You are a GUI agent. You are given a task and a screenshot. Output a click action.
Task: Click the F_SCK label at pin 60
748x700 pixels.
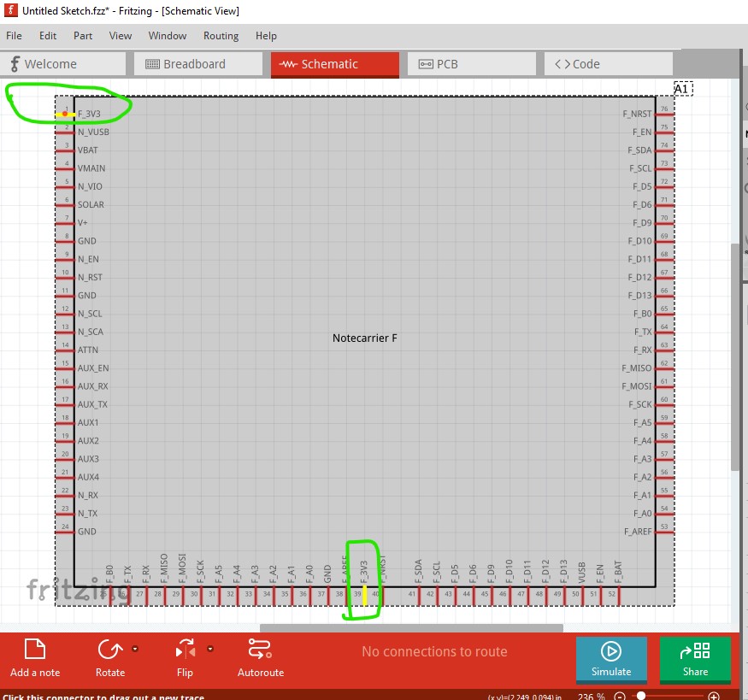click(639, 404)
